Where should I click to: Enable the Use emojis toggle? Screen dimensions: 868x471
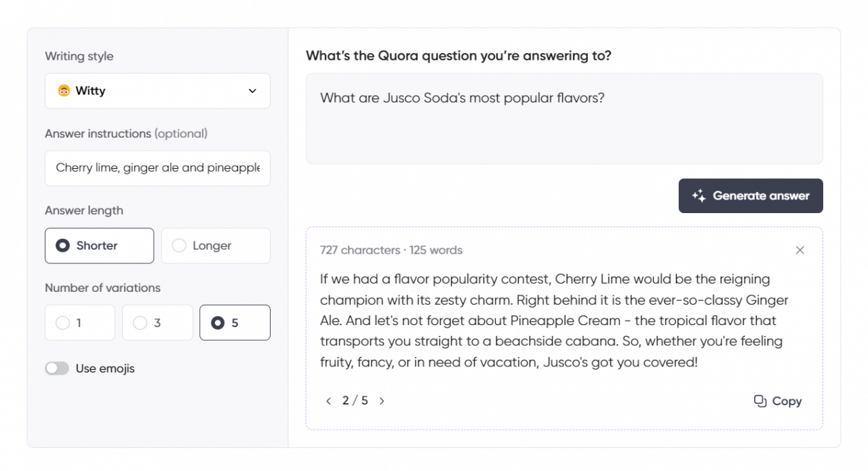pyautogui.click(x=57, y=368)
